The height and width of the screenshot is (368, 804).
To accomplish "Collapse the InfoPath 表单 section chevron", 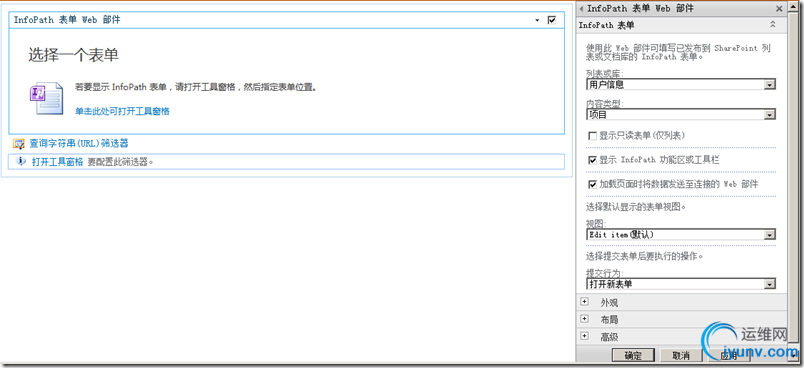I will [x=772, y=25].
